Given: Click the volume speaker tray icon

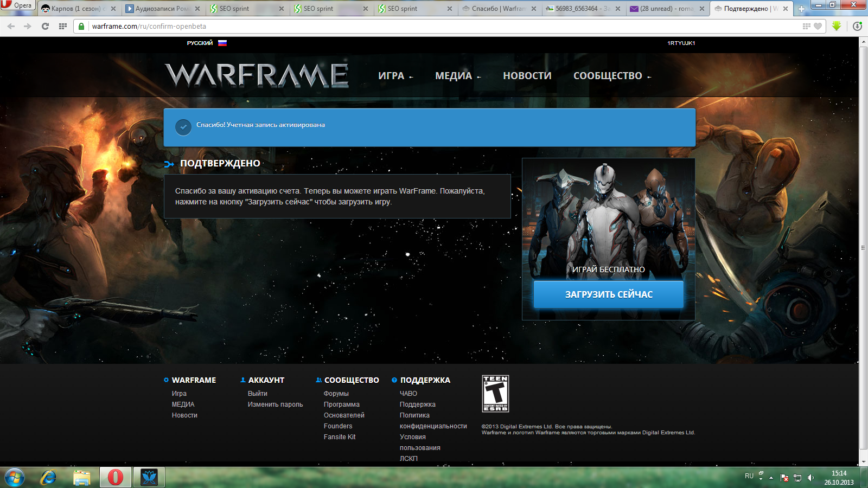Looking at the screenshot, I should tap(810, 478).
